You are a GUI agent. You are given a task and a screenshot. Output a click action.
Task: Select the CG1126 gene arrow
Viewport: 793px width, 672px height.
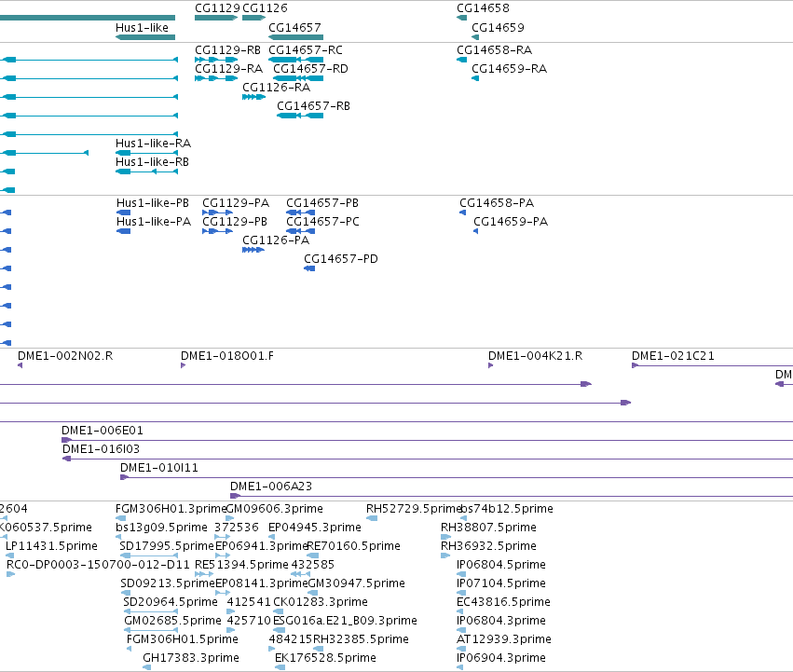[x=253, y=18]
